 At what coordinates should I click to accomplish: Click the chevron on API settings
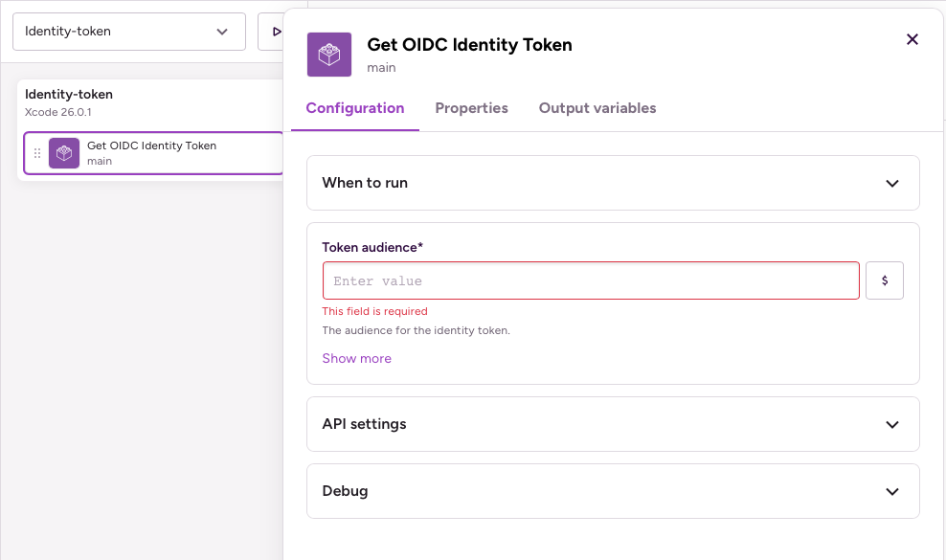click(x=892, y=424)
